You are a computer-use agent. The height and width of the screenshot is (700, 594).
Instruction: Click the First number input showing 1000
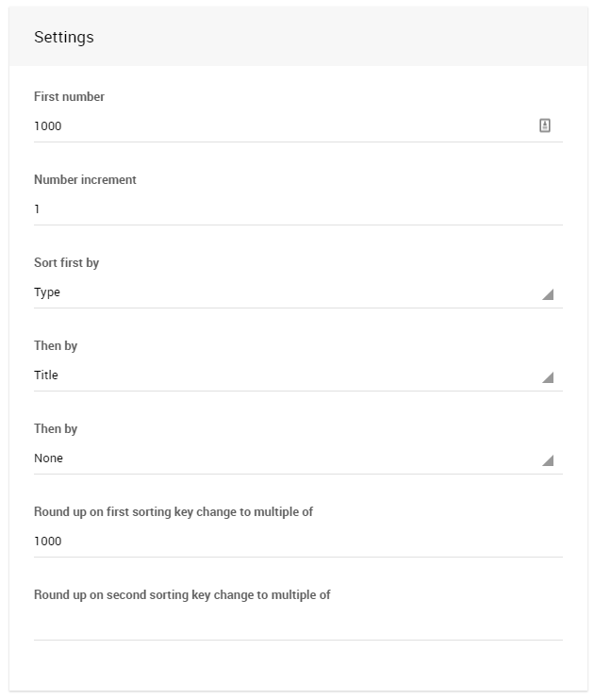pyautogui.click(x=283, y=126)
